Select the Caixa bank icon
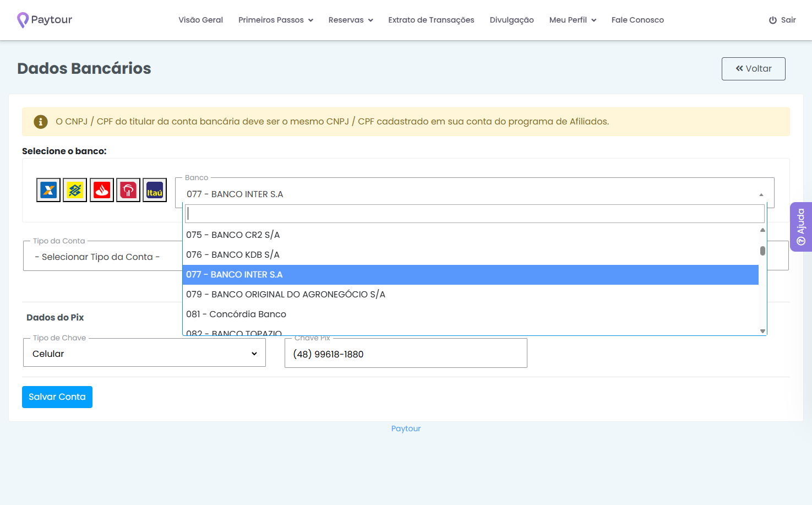The image size is (812, 505). coord(48,191)
